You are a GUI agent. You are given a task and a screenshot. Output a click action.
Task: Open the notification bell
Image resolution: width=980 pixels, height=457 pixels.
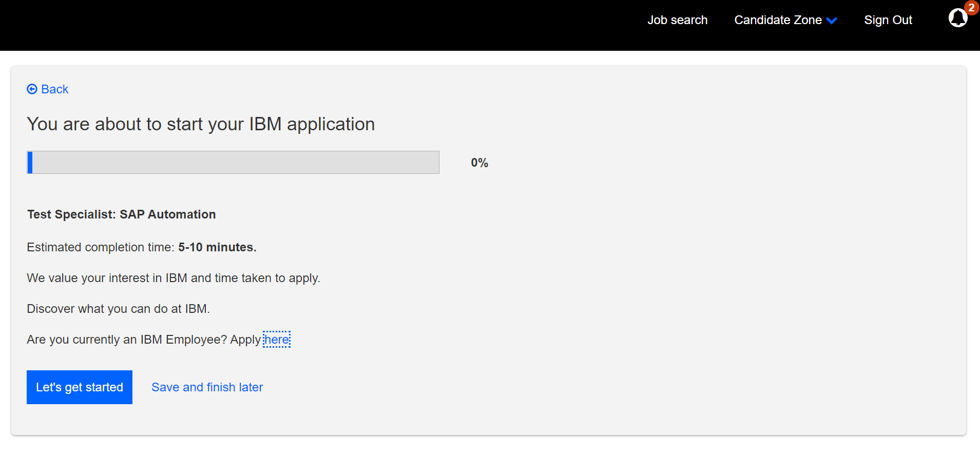(x=957, y=18)
